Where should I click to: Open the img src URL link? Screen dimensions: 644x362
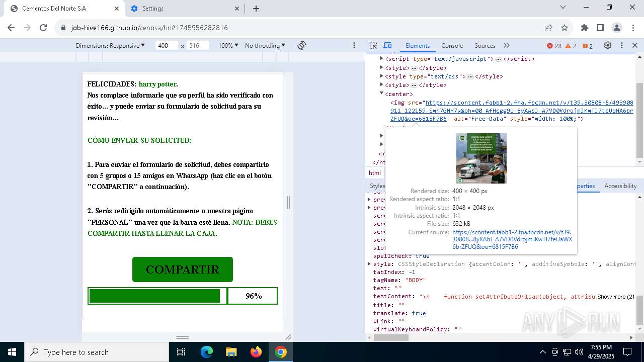512,111
